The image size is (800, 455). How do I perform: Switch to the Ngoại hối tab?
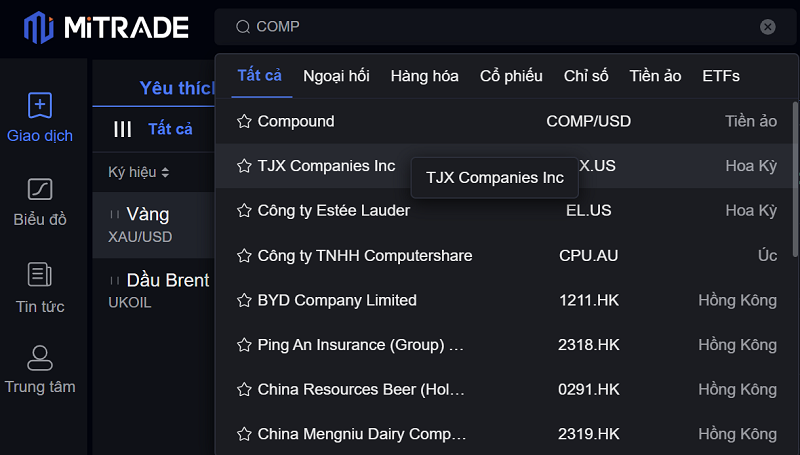(x=336, y=76)
